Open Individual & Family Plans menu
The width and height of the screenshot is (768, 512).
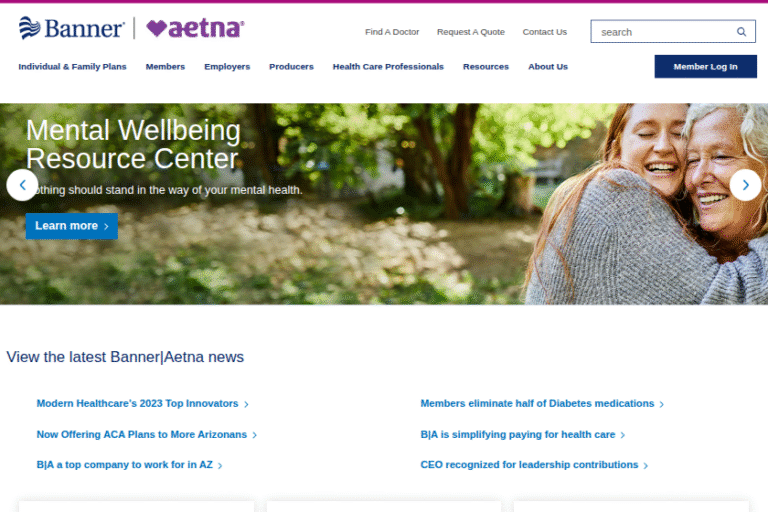click(x=72, y=67)
